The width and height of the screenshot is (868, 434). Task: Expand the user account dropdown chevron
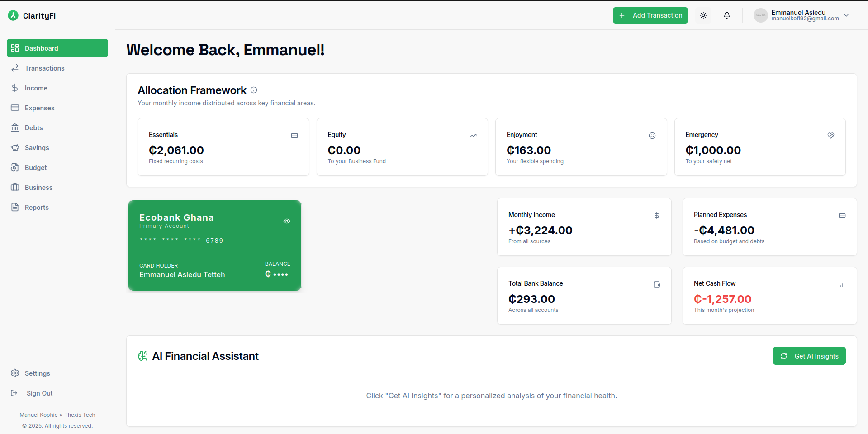coord(846,15)
